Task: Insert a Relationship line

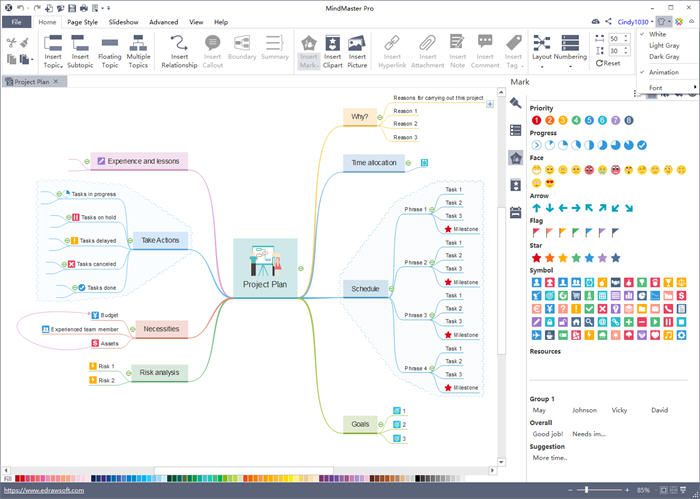Action: pyautogui.click(x=179, y=52)
